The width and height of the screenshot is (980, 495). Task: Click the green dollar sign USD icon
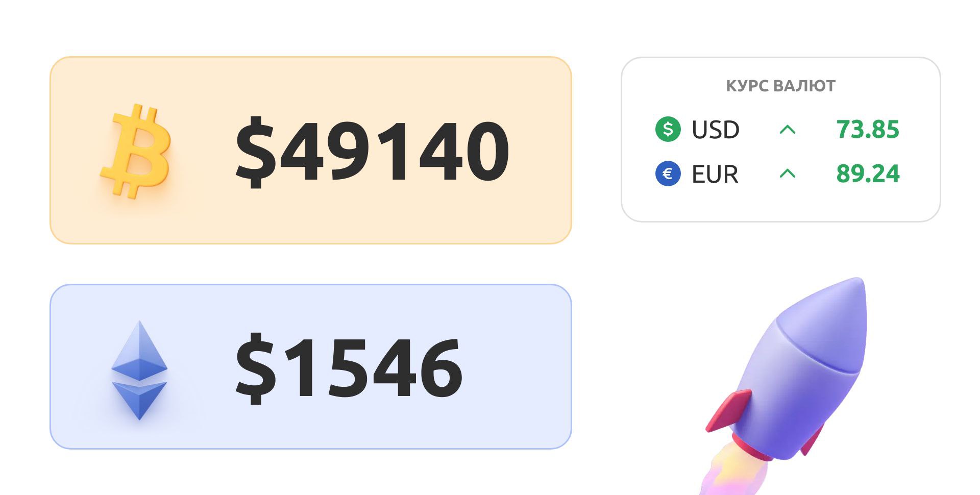pos(668,129)
